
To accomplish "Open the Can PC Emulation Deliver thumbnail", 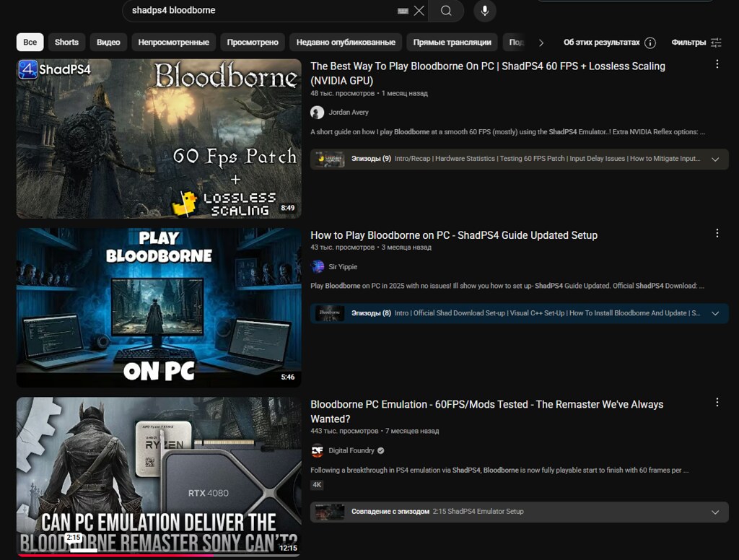I will [x=159, y=476].
